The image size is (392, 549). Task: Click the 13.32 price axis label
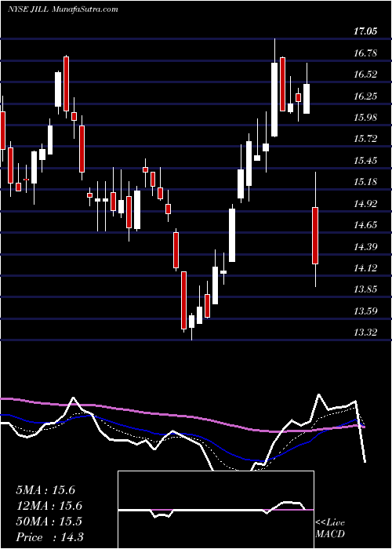coord(365,333)
